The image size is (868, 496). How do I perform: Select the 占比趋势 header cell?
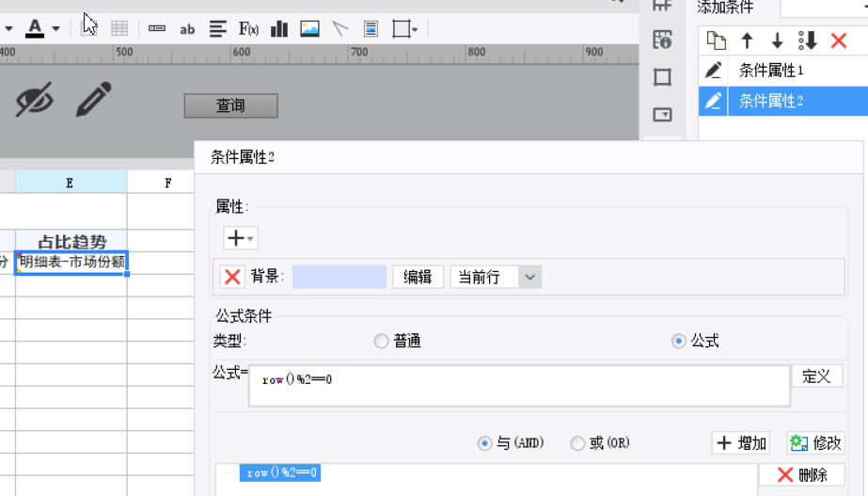(x=71, y=242)
